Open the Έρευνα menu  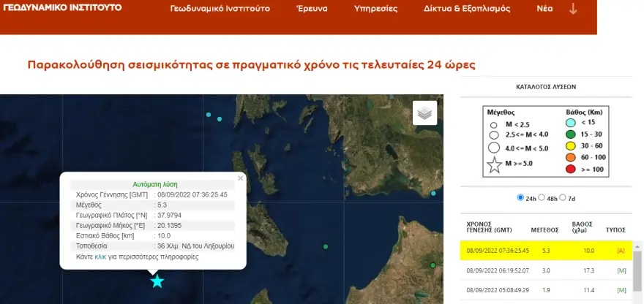coord(312,9)
